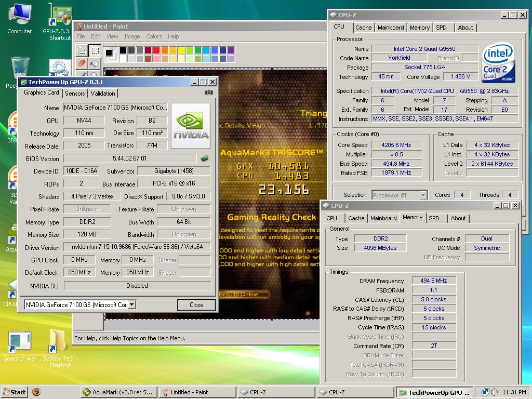Open the Colors menu in Paint

(x=154, y=36)
